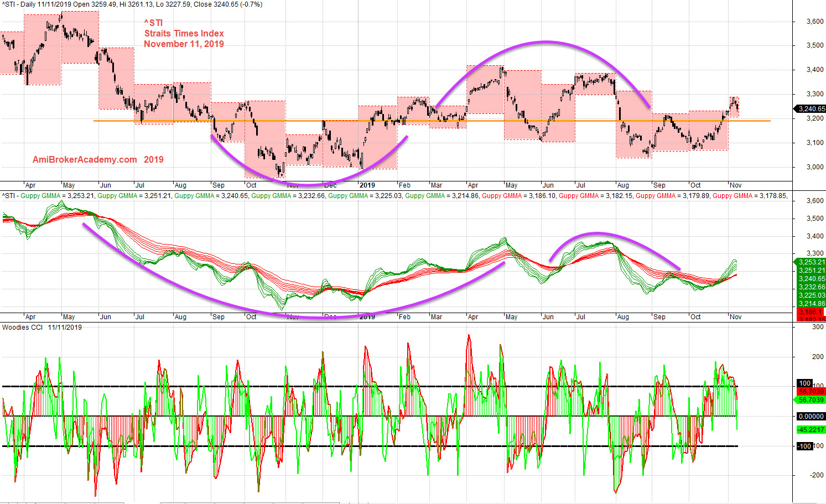Select the green 3,251.21 value tag in GMMA pane
Screen dimensions: 826x504
tap(811, 271)
